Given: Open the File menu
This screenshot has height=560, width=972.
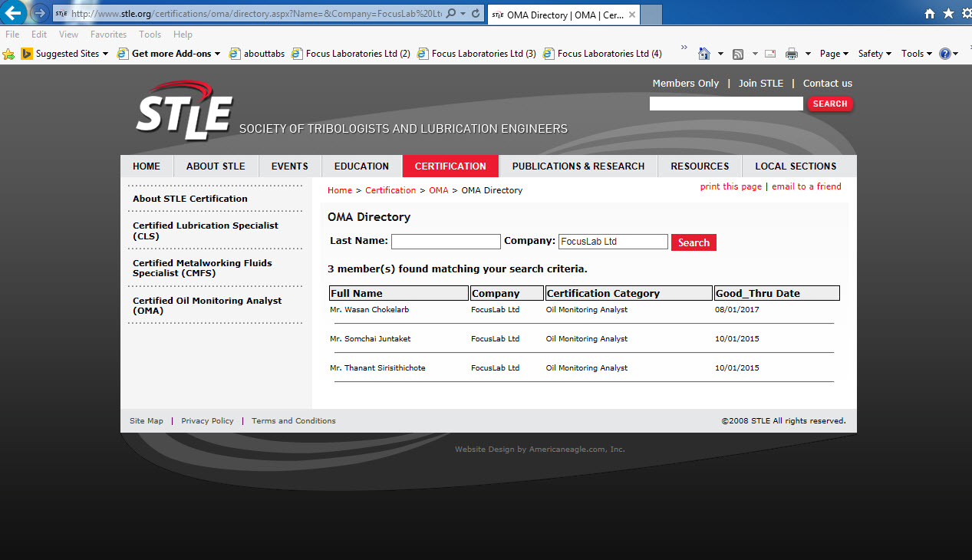Looking at the screenshot, I should point(12,35).
